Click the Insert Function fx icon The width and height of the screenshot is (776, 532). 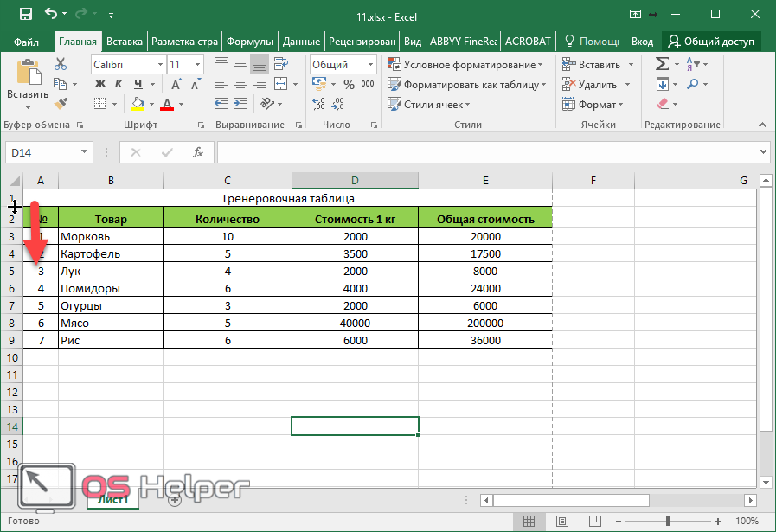(198, 152)
